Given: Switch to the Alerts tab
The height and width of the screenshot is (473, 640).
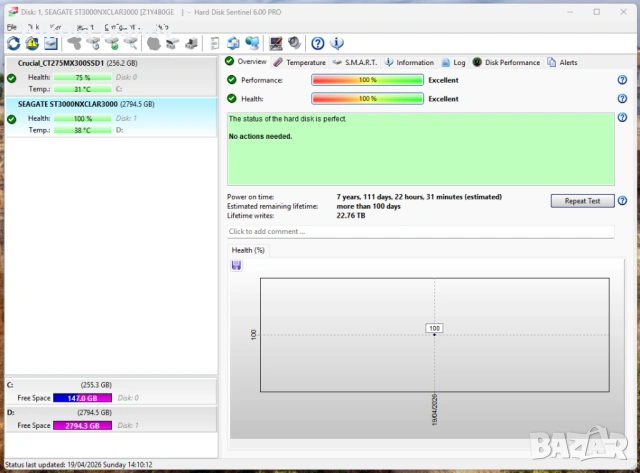Looking at the screenshot, I should tap(562, 62).
